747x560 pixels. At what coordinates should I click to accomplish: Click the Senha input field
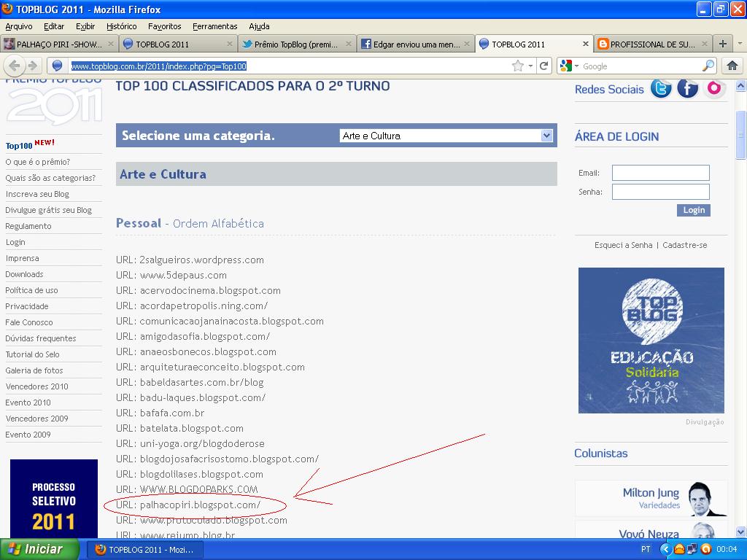[x=660, y=192]
